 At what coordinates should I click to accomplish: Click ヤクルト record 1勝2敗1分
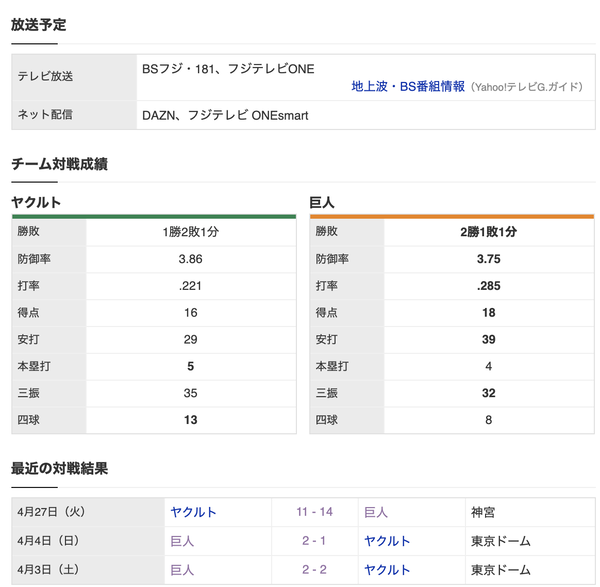coord(191,232)
